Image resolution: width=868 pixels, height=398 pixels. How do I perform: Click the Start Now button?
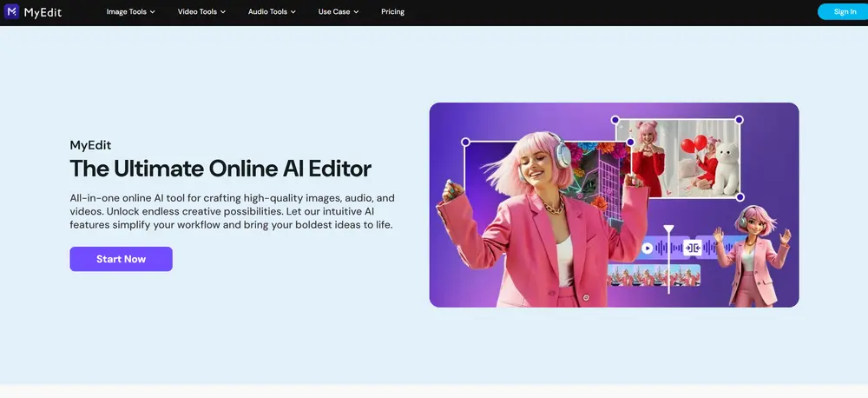122,259
